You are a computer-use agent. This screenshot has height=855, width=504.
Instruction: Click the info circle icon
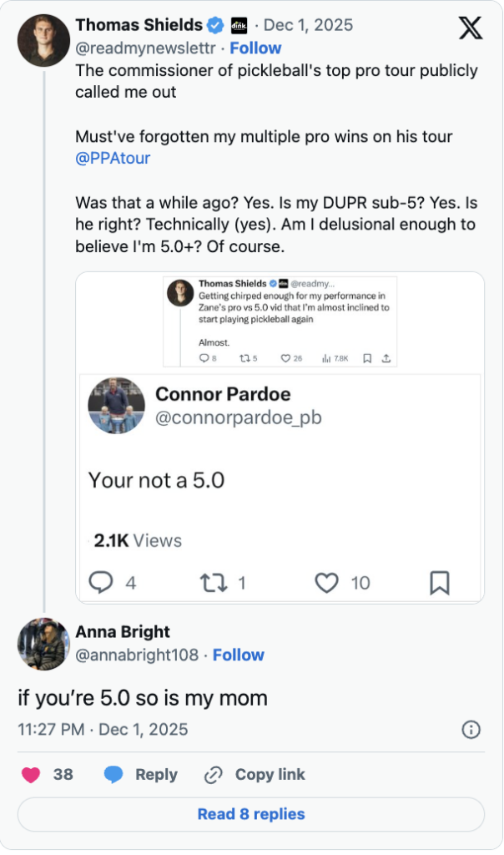click(x=471, y=730)
